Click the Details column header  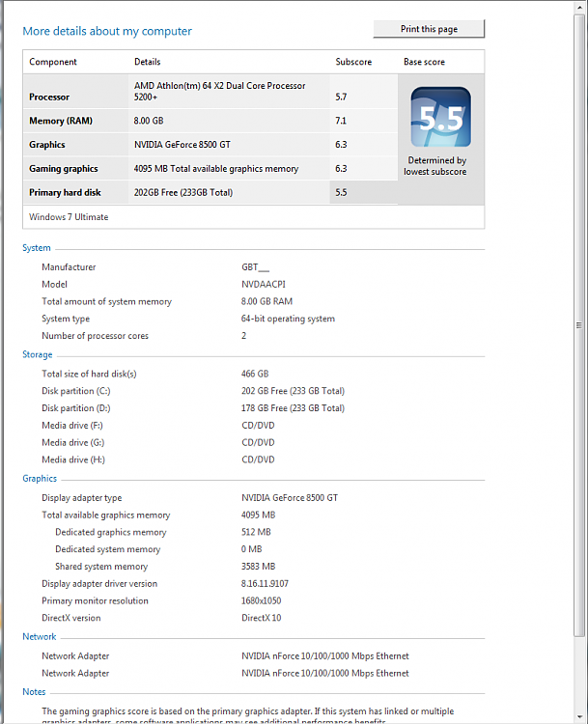click(148, 62)
